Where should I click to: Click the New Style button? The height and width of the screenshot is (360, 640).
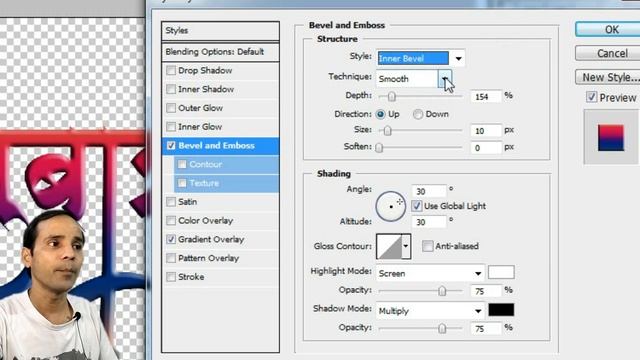608,77
